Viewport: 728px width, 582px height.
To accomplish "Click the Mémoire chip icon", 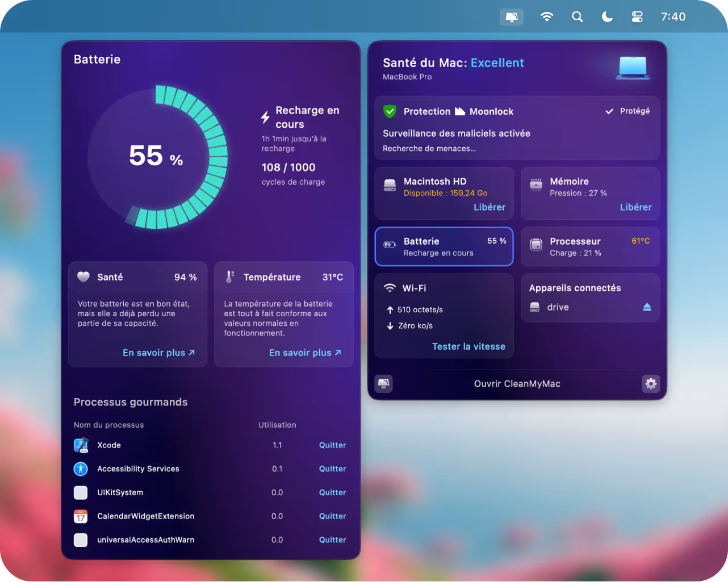I will point(536,185).
